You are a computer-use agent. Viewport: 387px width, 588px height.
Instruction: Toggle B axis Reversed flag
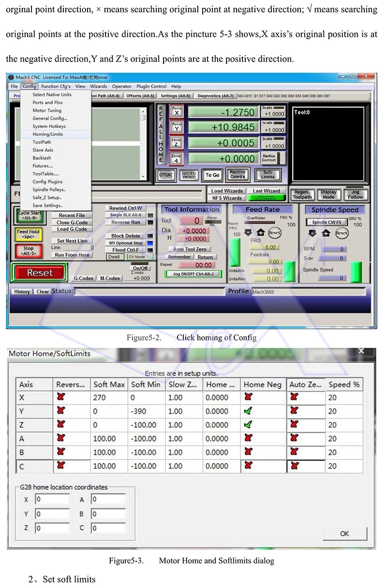coord(60,452)
